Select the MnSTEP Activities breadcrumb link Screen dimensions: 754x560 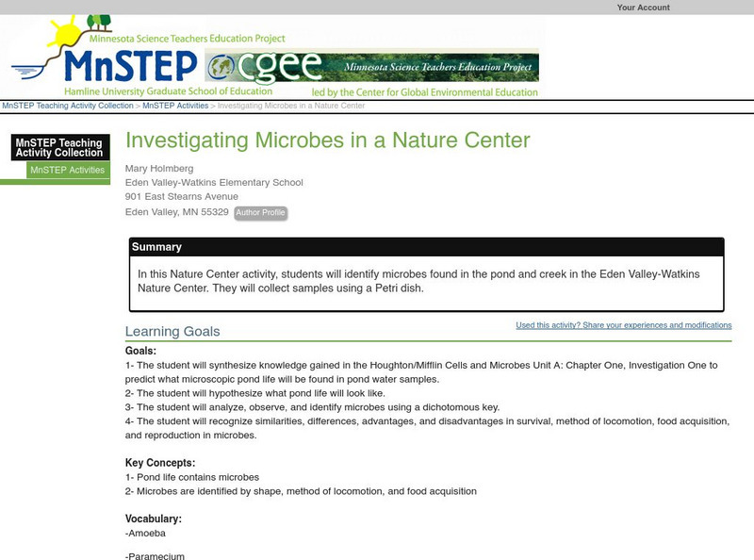[x=174, y=106]
